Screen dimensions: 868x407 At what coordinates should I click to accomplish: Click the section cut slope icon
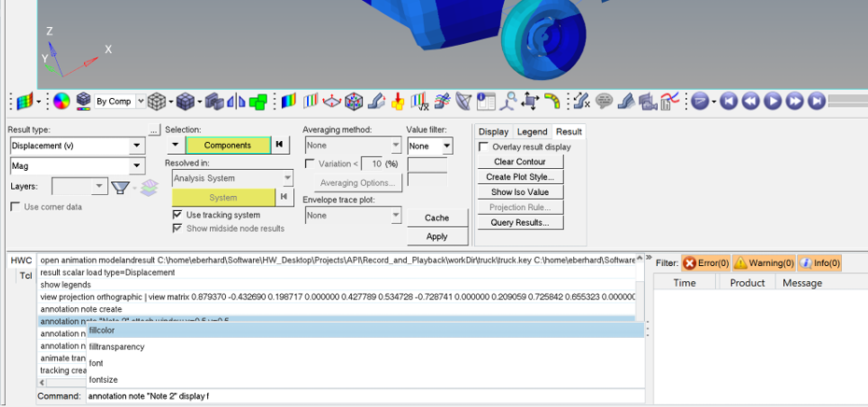(625, 101)
